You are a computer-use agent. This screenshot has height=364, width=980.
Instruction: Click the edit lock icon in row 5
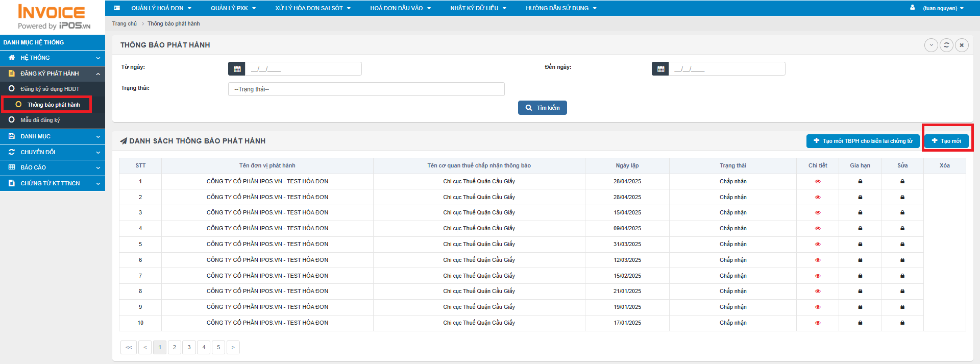coord(902,244)
